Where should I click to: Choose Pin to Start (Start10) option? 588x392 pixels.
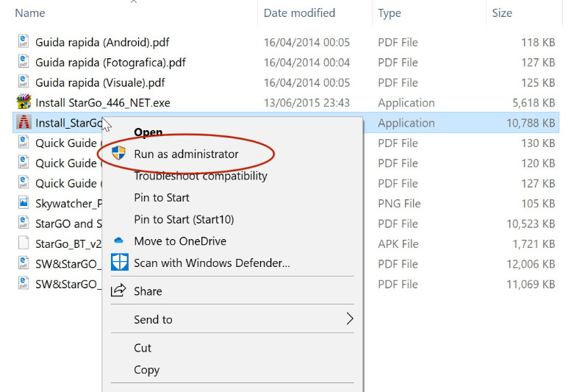tap(184, 219)
